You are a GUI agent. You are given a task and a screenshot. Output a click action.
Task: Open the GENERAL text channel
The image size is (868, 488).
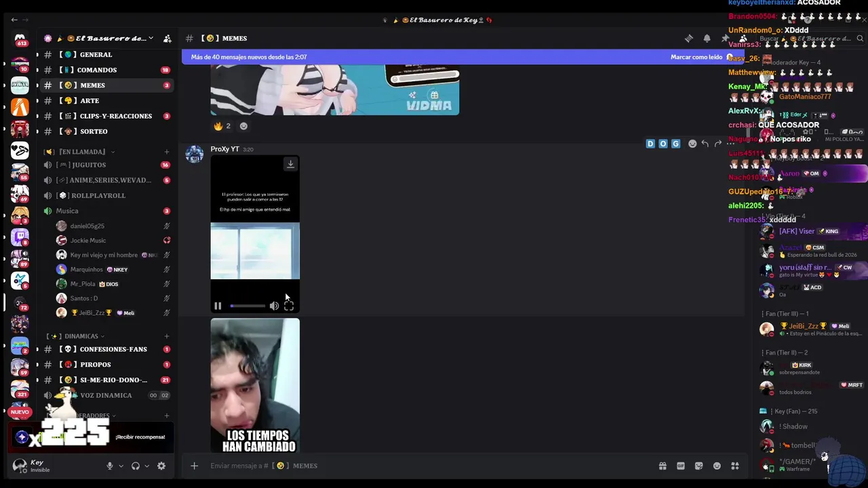[x=106, y=55]
